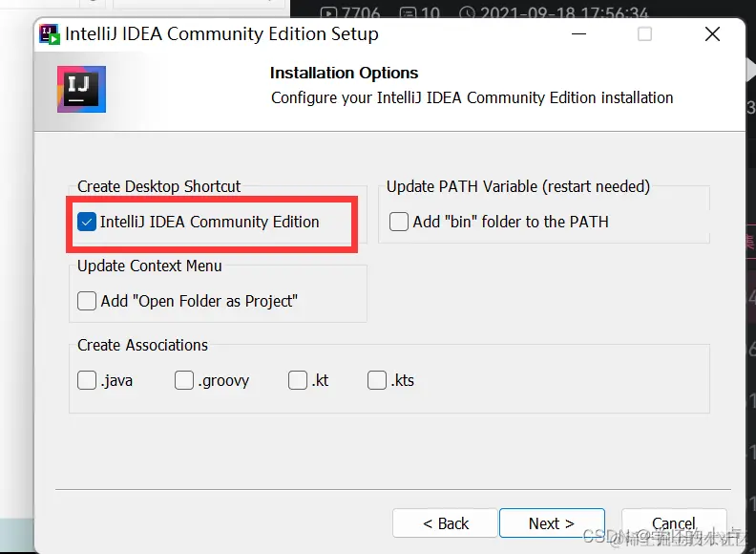Maximize the setup window

tap(644, 34)
